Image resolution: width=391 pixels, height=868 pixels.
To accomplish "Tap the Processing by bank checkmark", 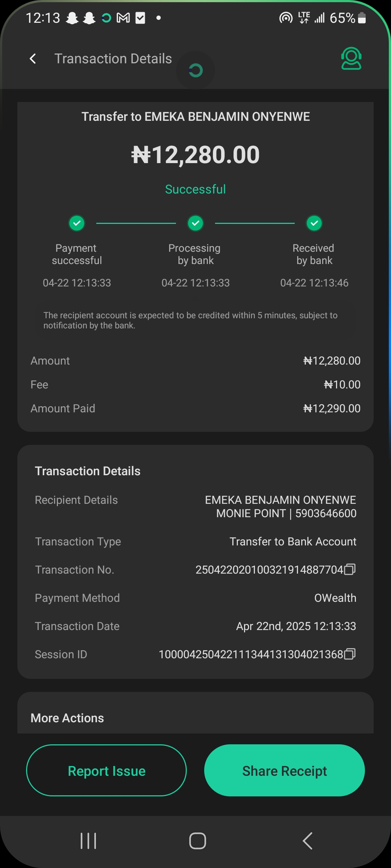I will (x=195, y=223).
